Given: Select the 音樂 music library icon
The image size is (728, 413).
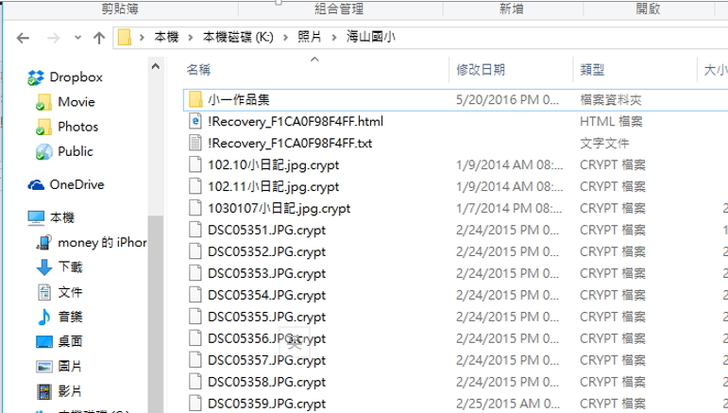Looking at the screenshot, I should (x=44, y=317).
